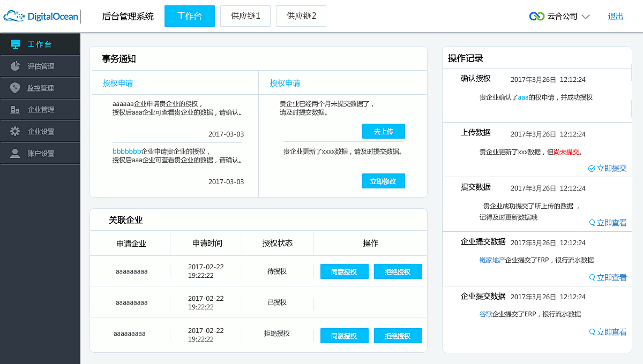
Task: Click the 监控管理 shield icon
Action: [16, 88]
